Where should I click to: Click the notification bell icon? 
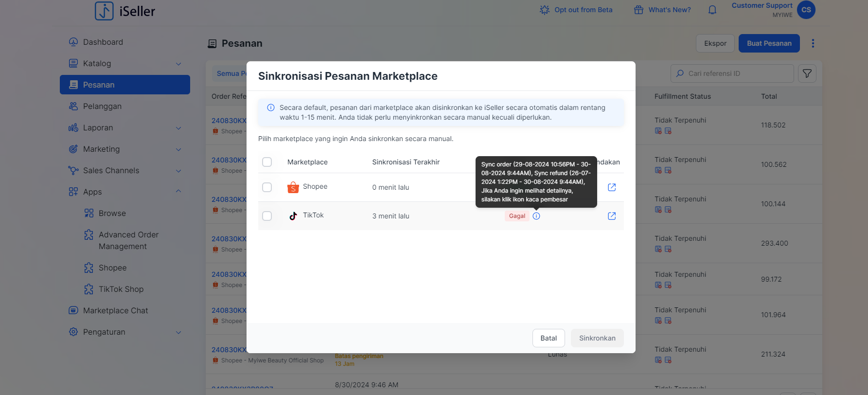click(x=712, y=10)
